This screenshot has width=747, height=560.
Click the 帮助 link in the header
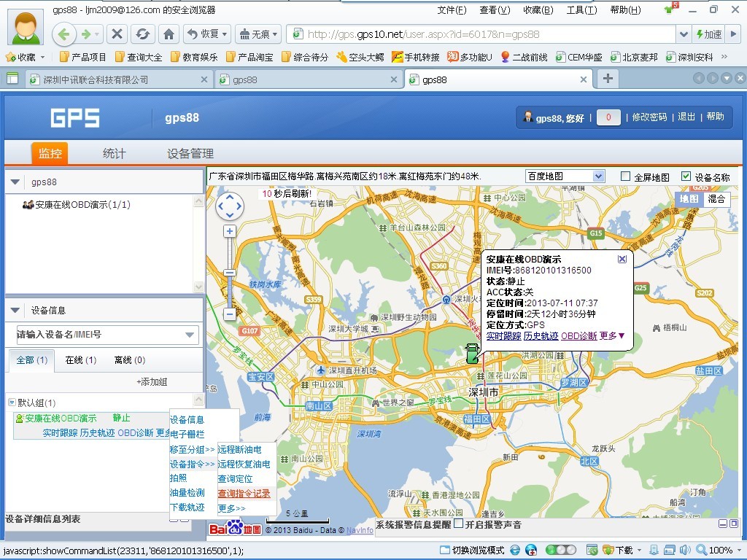coord(715,117)
